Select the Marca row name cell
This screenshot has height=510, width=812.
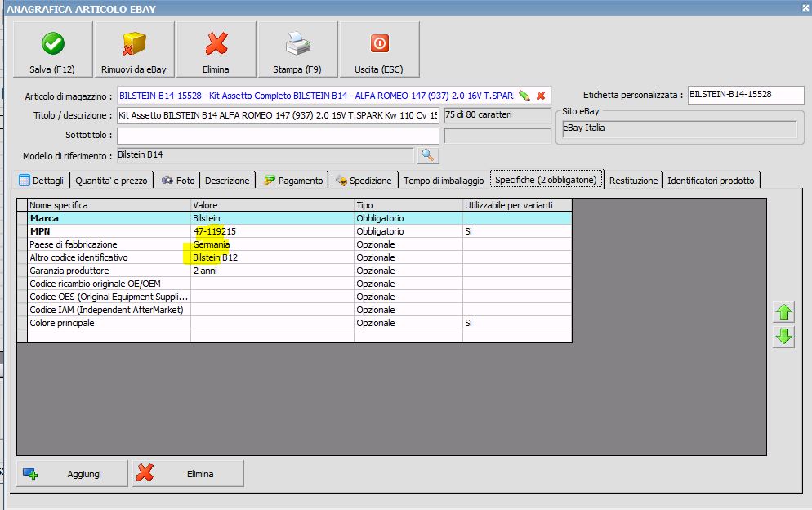point(109,218)
